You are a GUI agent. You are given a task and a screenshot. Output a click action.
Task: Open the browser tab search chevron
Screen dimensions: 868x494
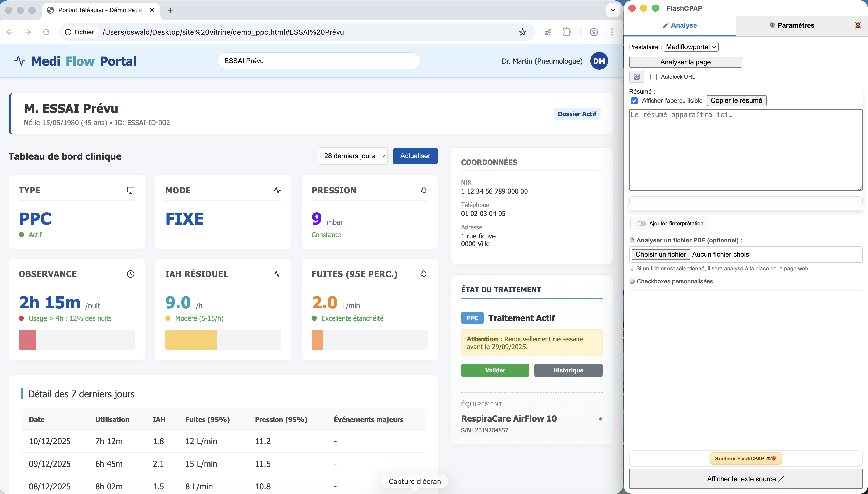613,10
